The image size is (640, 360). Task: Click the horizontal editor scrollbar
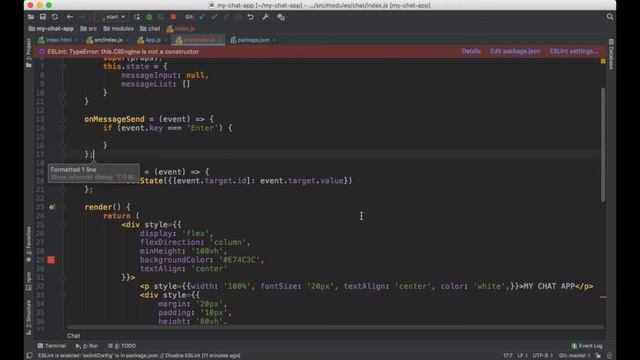(335, 327)
